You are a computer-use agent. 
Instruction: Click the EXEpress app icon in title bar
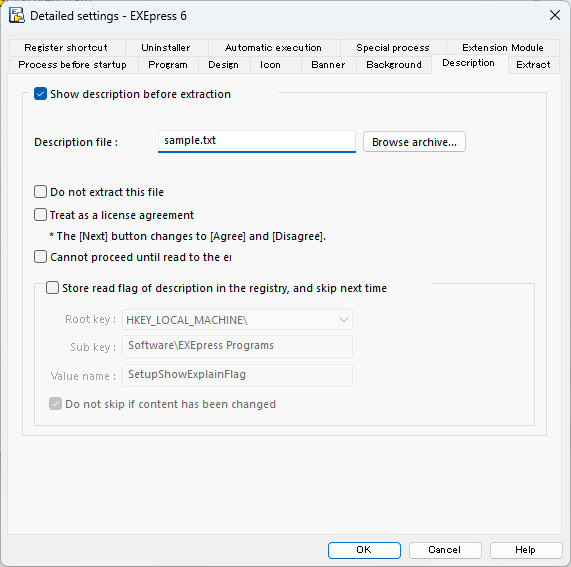tap(17, 16)
